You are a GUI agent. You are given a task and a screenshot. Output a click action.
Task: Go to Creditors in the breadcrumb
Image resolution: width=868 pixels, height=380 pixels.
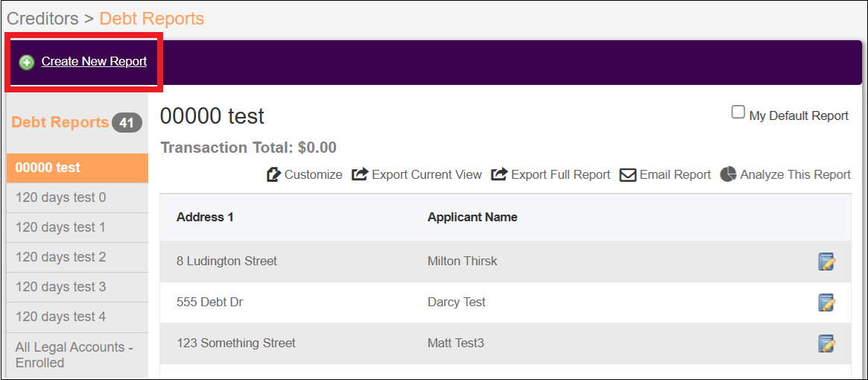pyautogui.click(x=42, y=19)
